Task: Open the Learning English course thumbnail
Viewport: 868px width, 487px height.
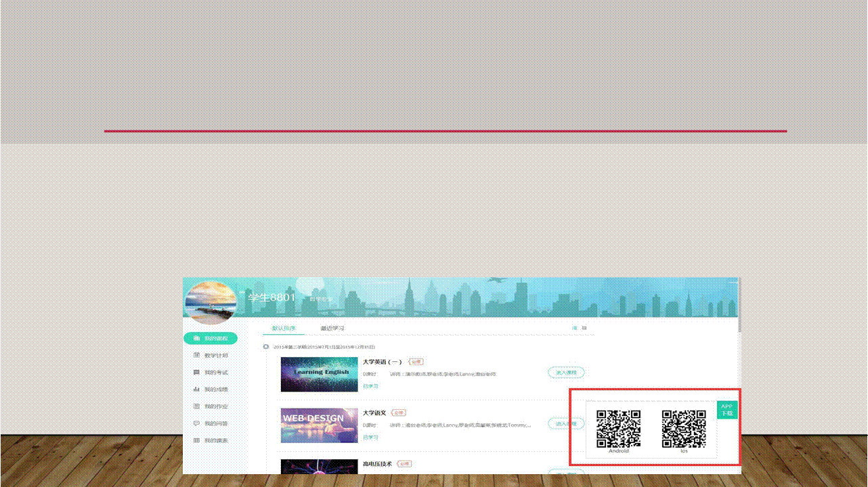Action: (x=319, y=374)
